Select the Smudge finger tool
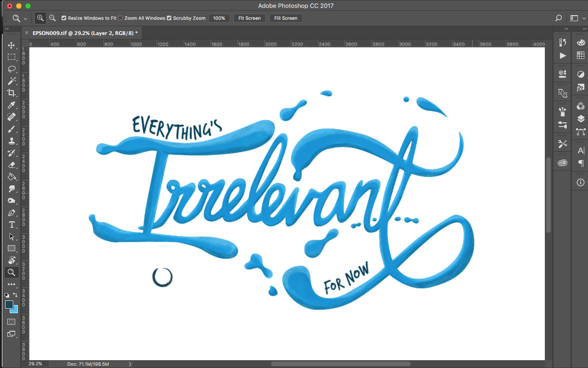Image resolution: width=588 pixels, height=368 pixels. [11, 189]
